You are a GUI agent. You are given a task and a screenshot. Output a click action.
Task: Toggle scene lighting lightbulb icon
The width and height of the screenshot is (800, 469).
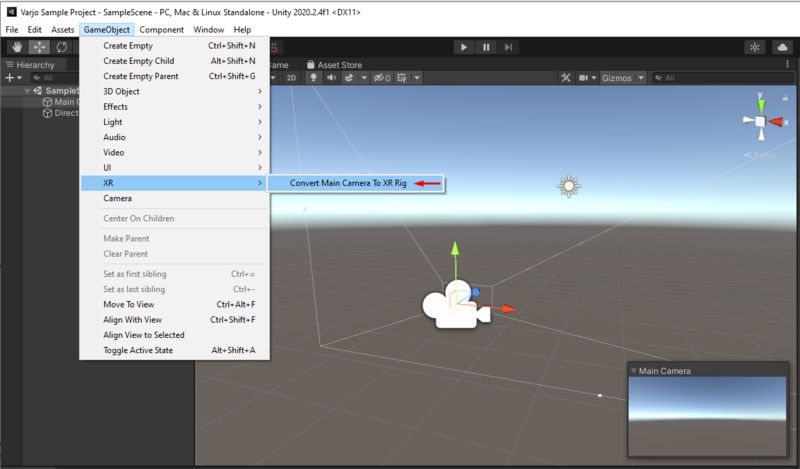coord(313,78)
